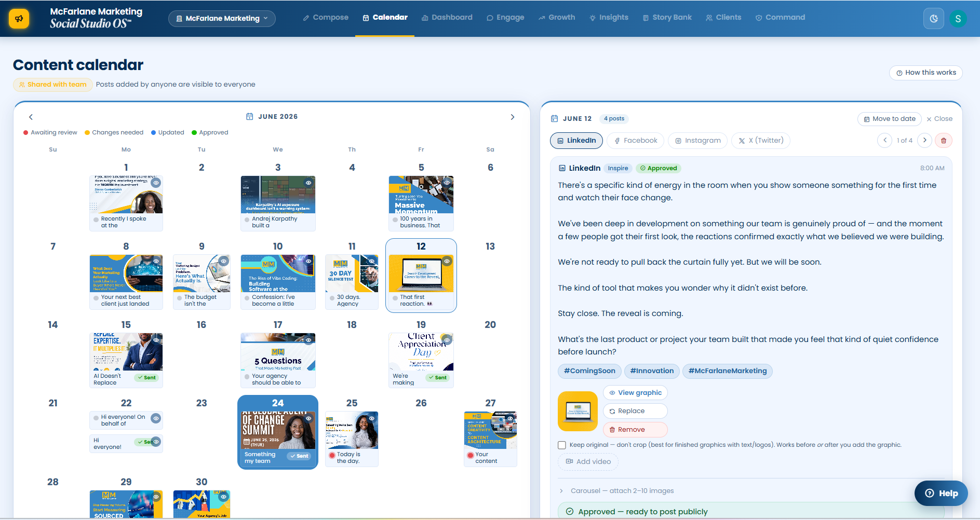Click Move to date button
The height and width of the screenshot is (520, 980).
[889, 119]
